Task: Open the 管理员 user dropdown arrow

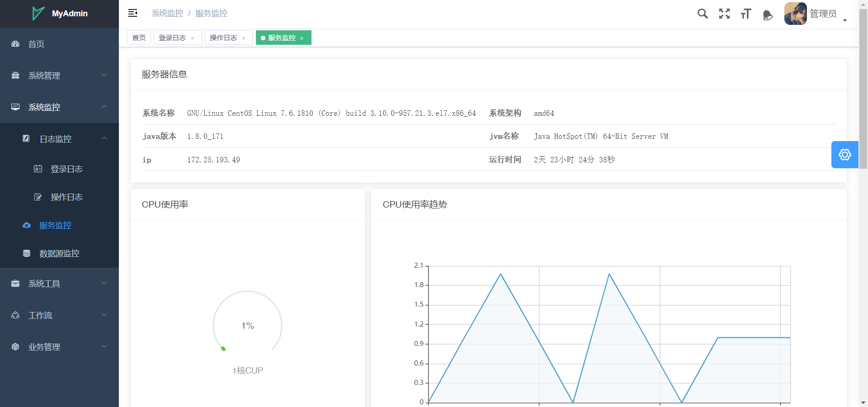Action: click(x=844, y=20)
